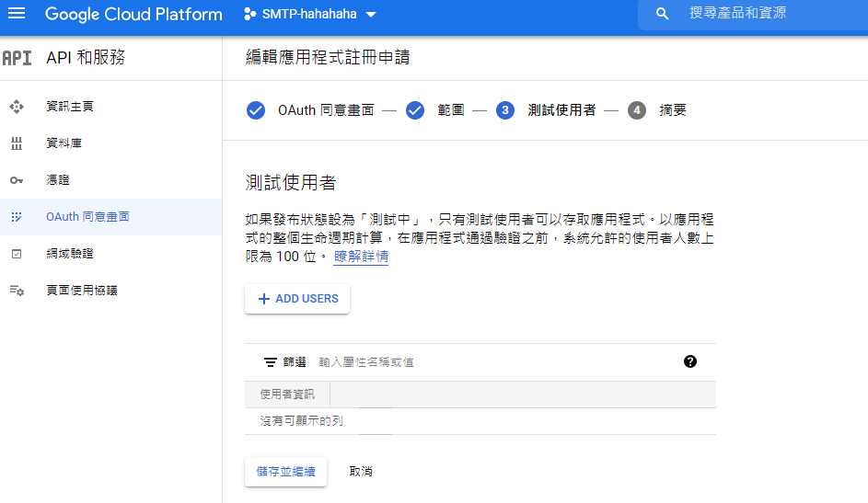The height and width of the screenshot is (503, 868).
Task: Open the 資訊主頁 sidebar item
Action: click(x=110, y=107)
